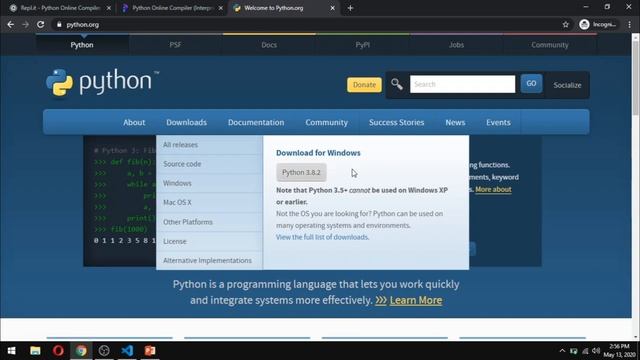The image size is (640, 360).
Task: Reload the python.org page
Action: (x=40, y=24)
